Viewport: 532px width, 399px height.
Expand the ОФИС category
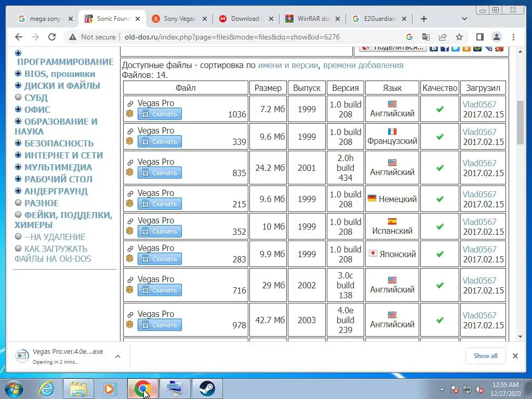tap(18, 109)
